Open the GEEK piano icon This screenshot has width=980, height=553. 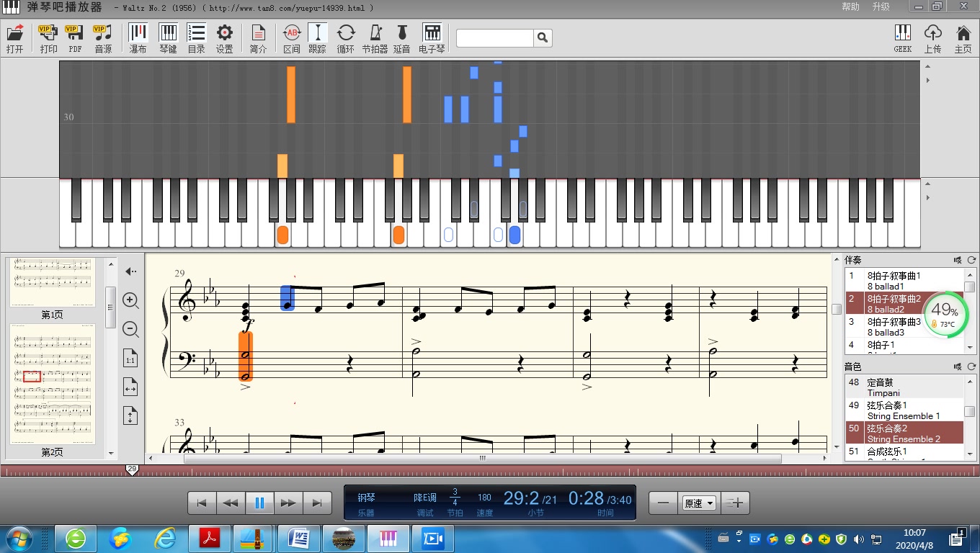(x=902, y=39)
